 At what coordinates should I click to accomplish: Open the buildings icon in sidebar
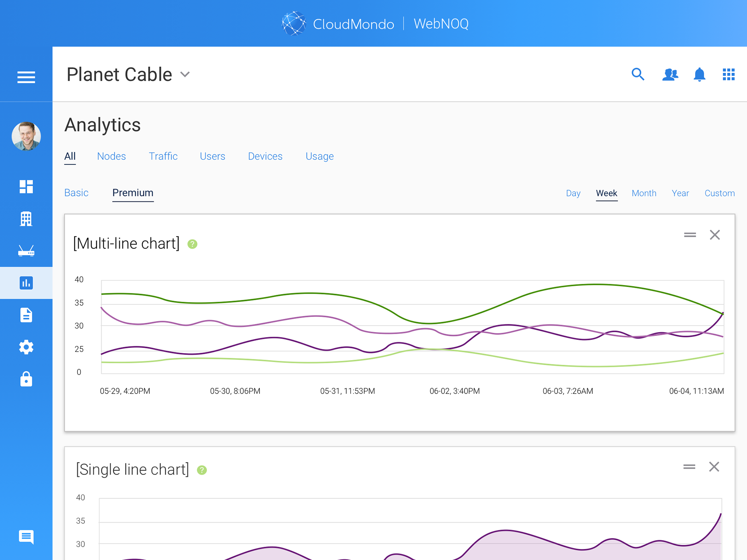click(26, 219)
